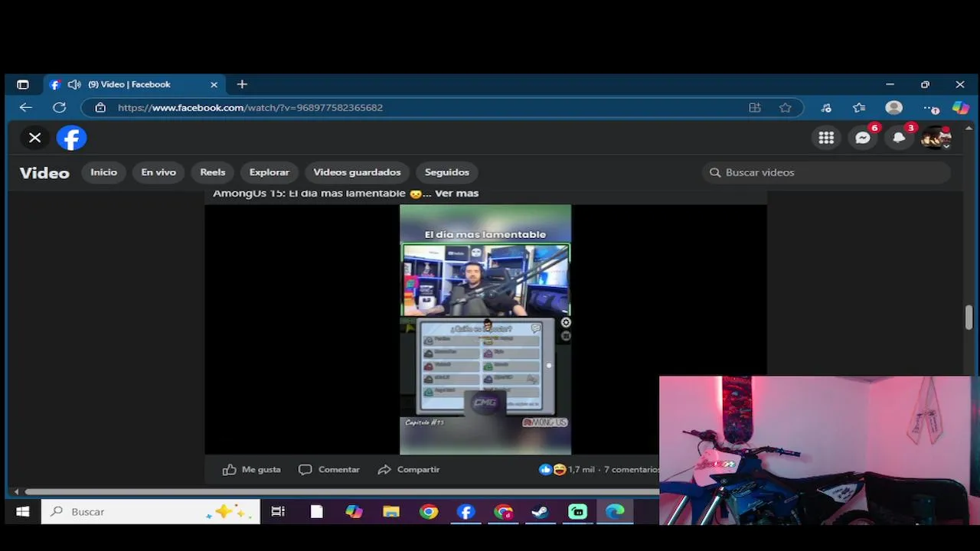Viewport: 980px width, 551px height.
Task: Add this page to favorites star
Action: [786, 108]
